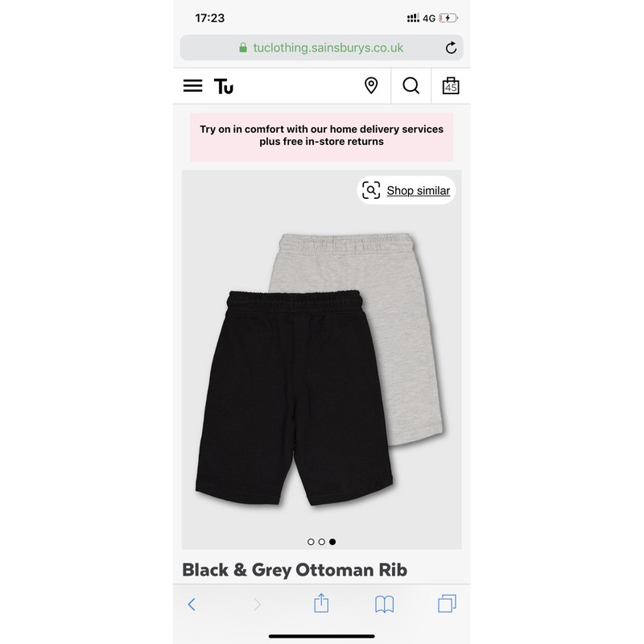Open Safari tabs overview icon
Screen dimensions: 644x644
click(x=447, y=604)
